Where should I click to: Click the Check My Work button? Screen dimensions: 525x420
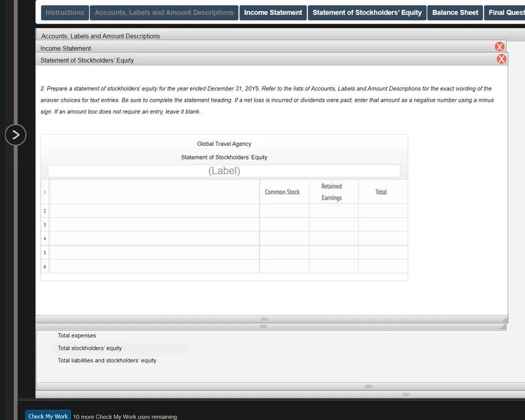(x=48, y=416)
